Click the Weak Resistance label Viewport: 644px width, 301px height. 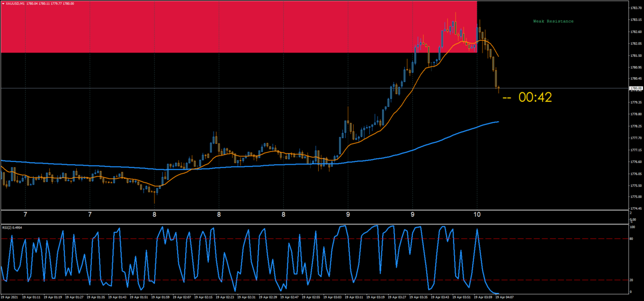pos(553,21)
